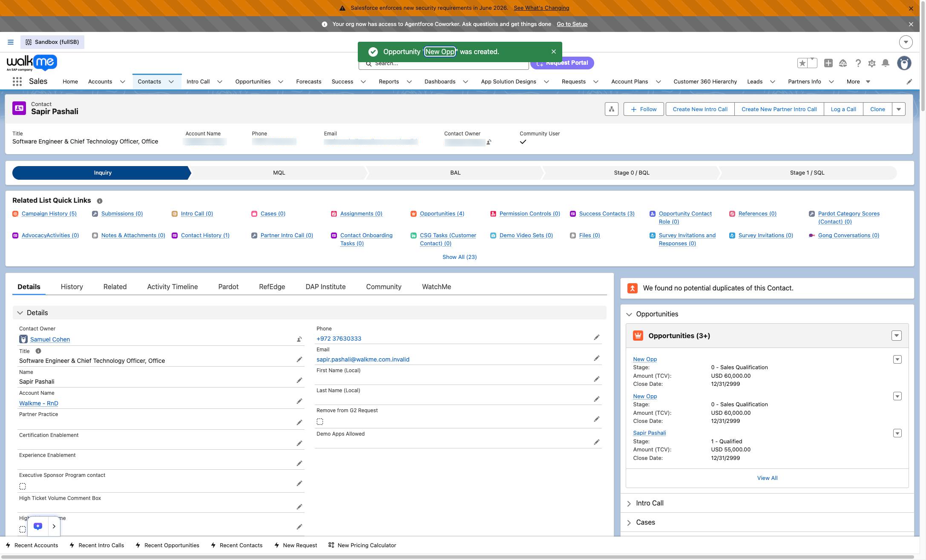
Task: Edit the Partner Practice pencil icon
Action: pos(299,422)
